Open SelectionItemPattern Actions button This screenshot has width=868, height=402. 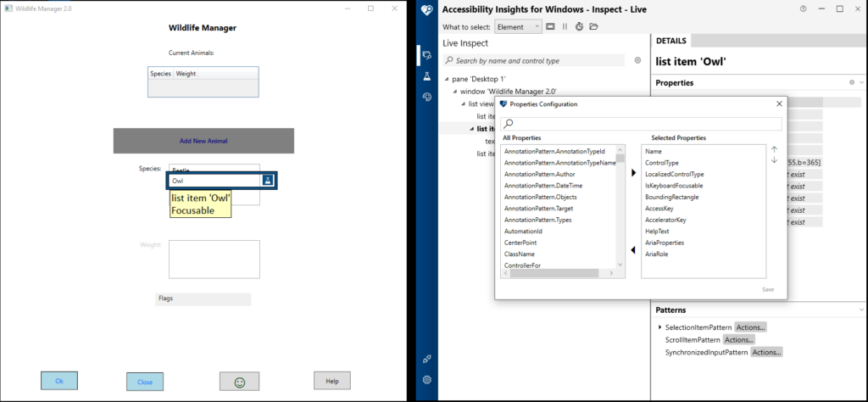tap(750, 327)
